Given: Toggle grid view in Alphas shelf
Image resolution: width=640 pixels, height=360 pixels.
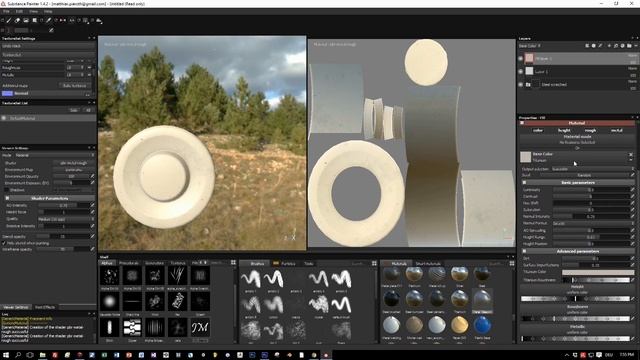Looking at the screenshot, I should tap(233, 262).
